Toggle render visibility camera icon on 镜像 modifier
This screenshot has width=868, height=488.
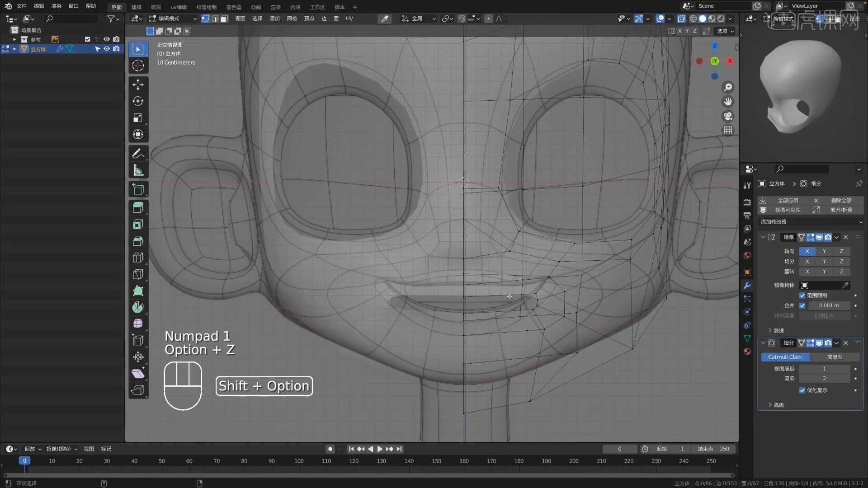tap(828, 237)
